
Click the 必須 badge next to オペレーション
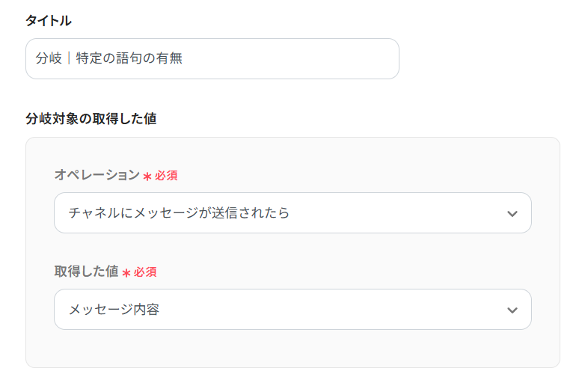click(x=166, y=176)
